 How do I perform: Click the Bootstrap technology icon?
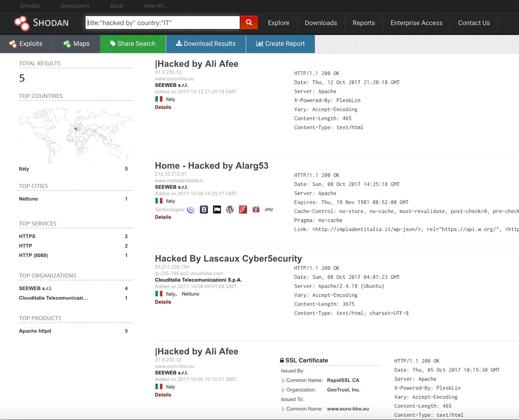tap(204, 210)
